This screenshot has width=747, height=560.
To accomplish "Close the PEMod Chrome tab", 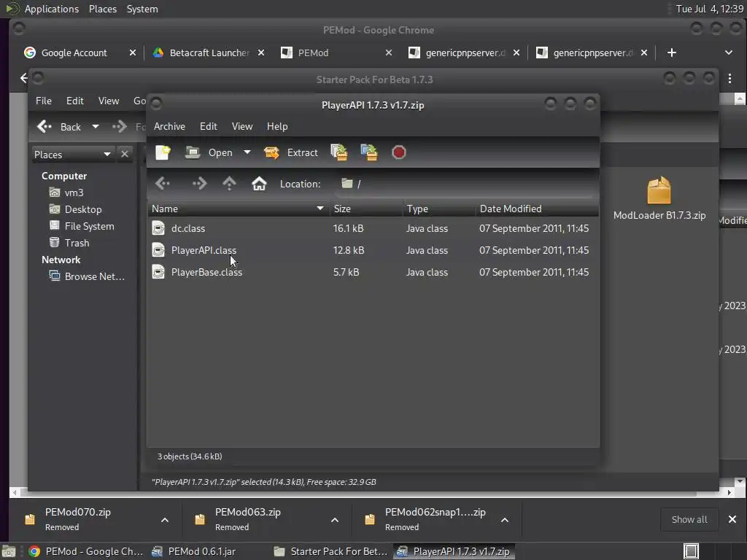I will [x=389, y=52].
